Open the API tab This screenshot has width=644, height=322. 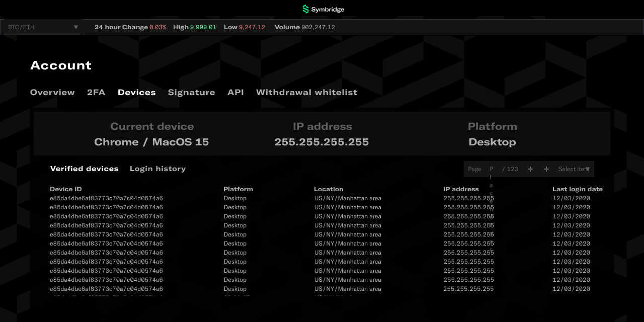pyautogui.click(x=235, y=92)
